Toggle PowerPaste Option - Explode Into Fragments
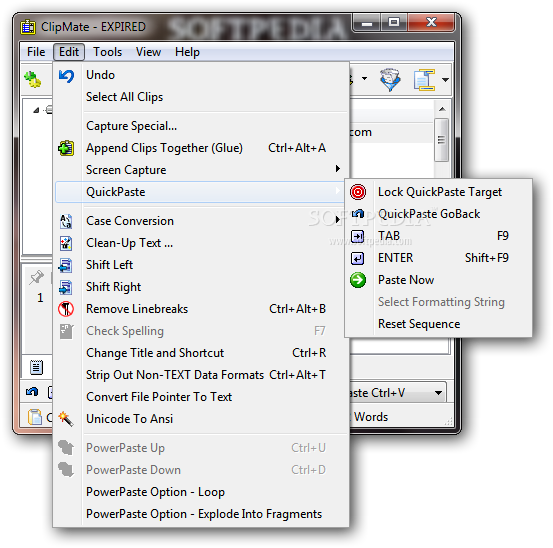The width and height of the screenshot is (553, 548). 201,514
